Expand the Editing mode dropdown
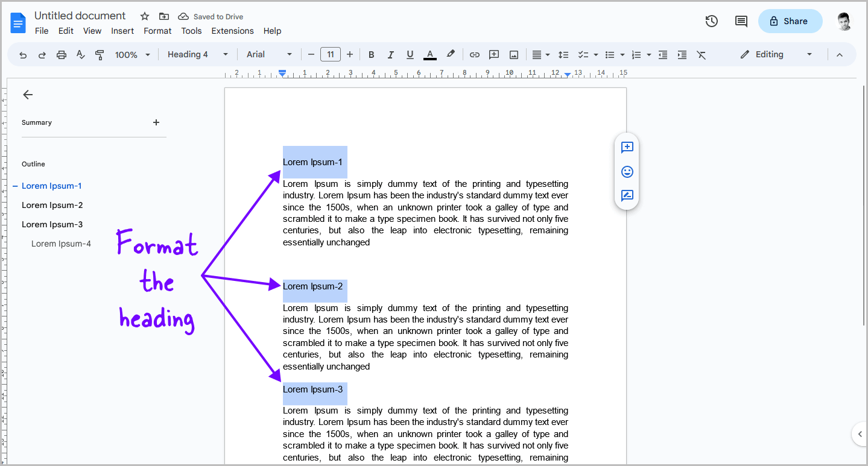 click(x=777, y=54)
